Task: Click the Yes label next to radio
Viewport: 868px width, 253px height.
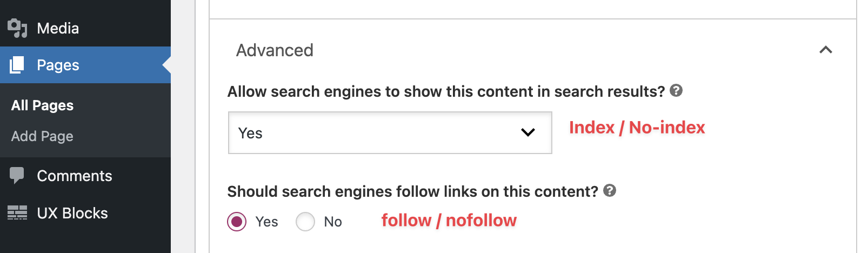Action: click(266, 222)
